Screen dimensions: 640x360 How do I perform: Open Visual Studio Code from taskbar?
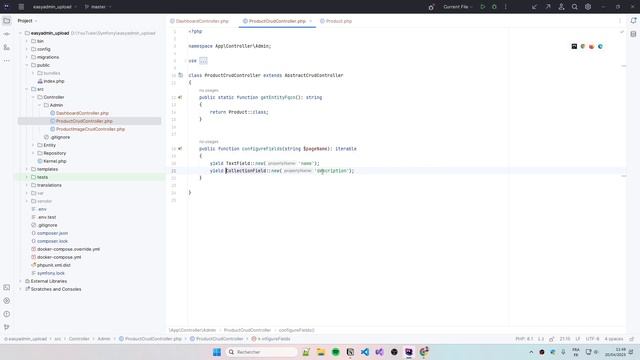pyautogui.click(x=364, y=352)
